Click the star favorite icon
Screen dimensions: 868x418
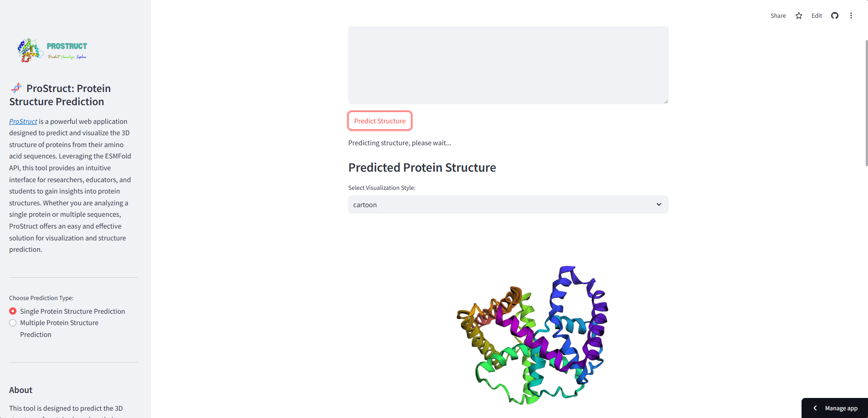pyautogui.click(x=799, y=16)
